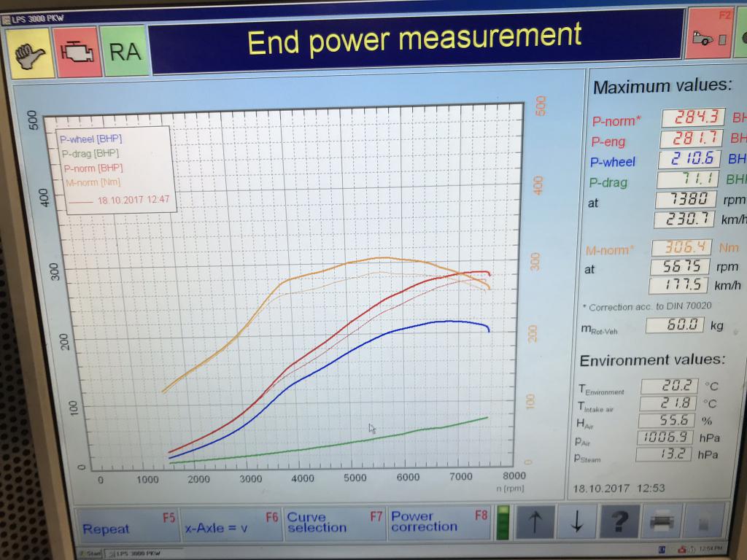Screen dimensions: 747x560
Task: Select the mRot-Veh 60.0 kg field
Action: (x=675, y=325)
